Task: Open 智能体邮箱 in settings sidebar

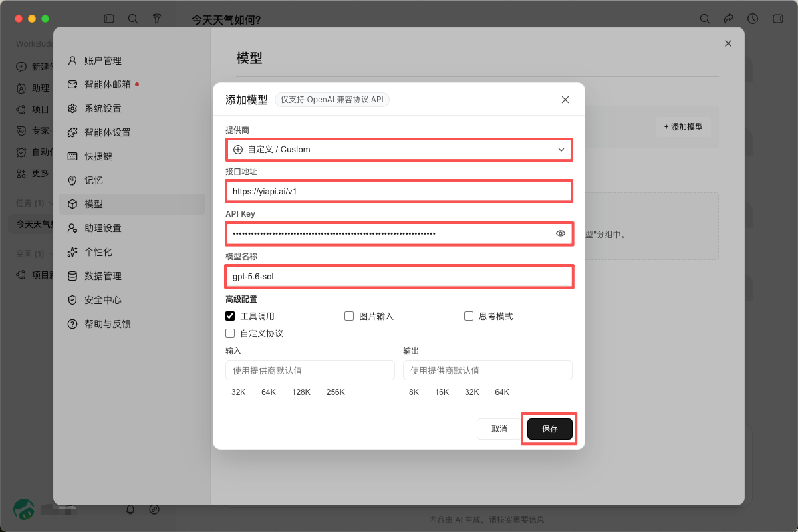Action: pyautogui.click(x=132, y=84)
